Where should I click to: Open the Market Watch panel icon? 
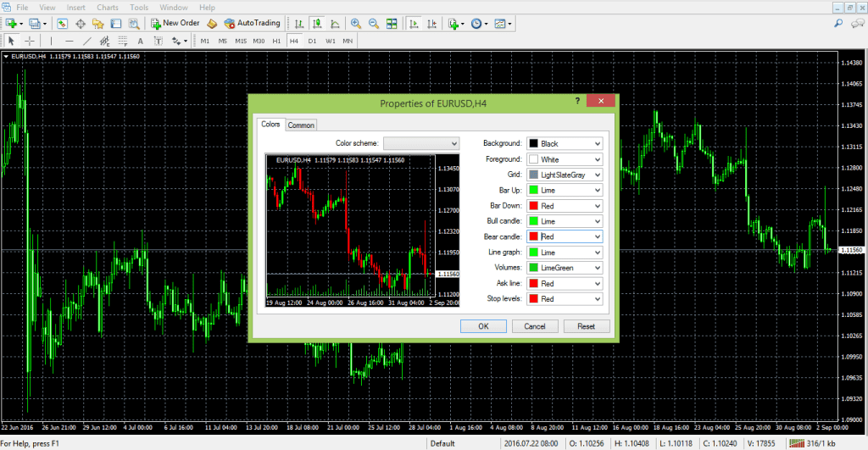(62, 23)
